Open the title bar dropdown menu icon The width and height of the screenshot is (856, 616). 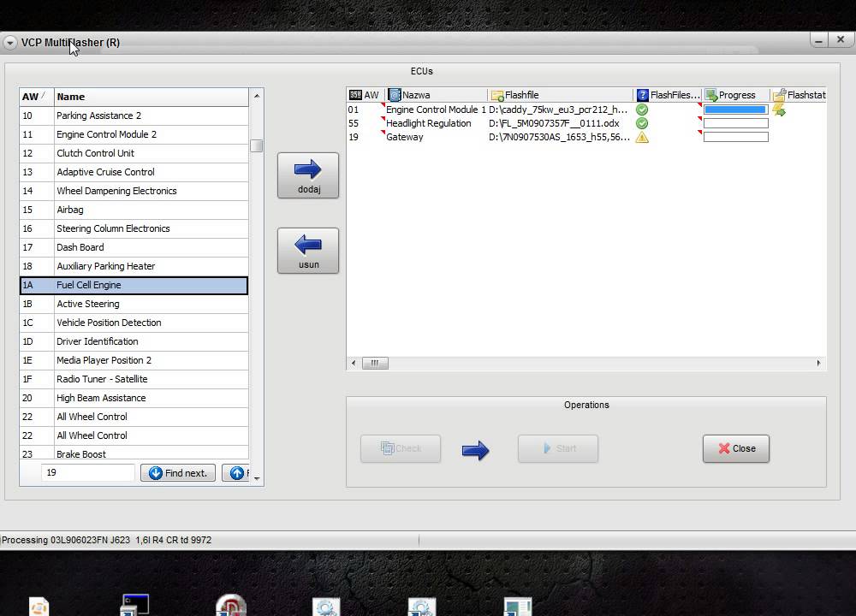point(9,43)
